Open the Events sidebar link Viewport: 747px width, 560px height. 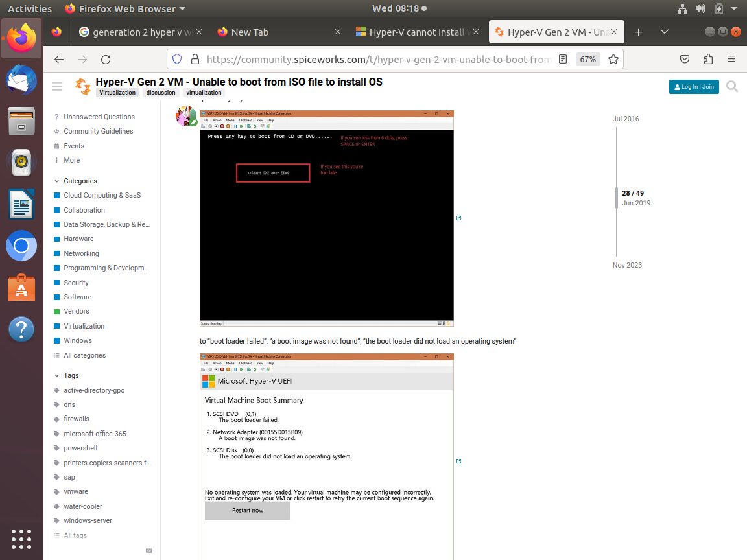74,146
